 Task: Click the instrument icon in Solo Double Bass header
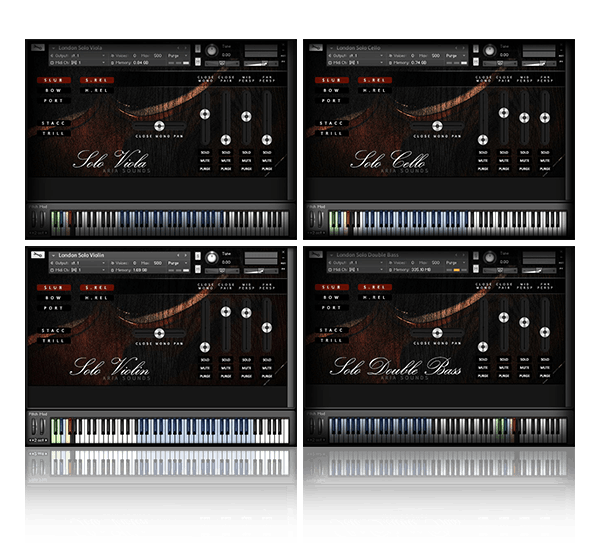tap(316, 254)
